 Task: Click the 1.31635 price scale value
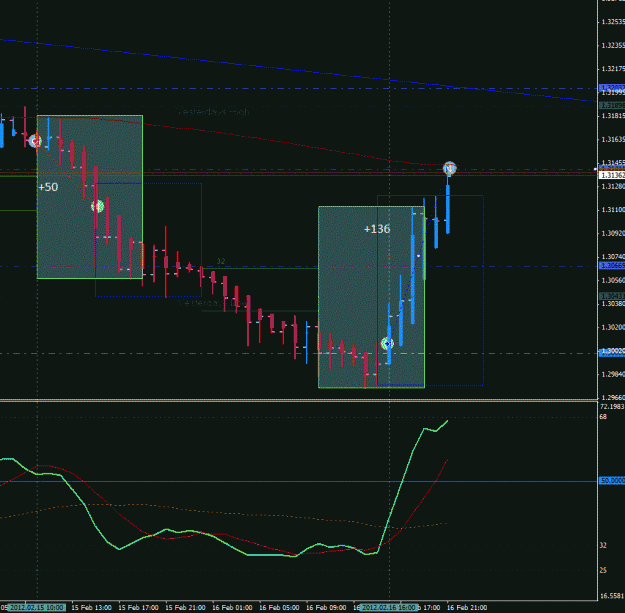613,139
